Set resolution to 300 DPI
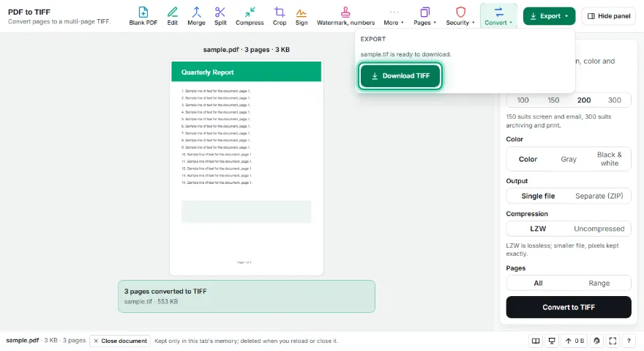This screenshot has height=351, width=644. 615,100
